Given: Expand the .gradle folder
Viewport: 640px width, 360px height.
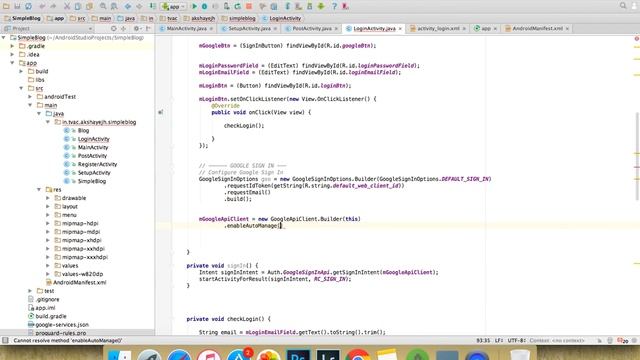Looking at the screenshot, I should (x=13, y=46).
